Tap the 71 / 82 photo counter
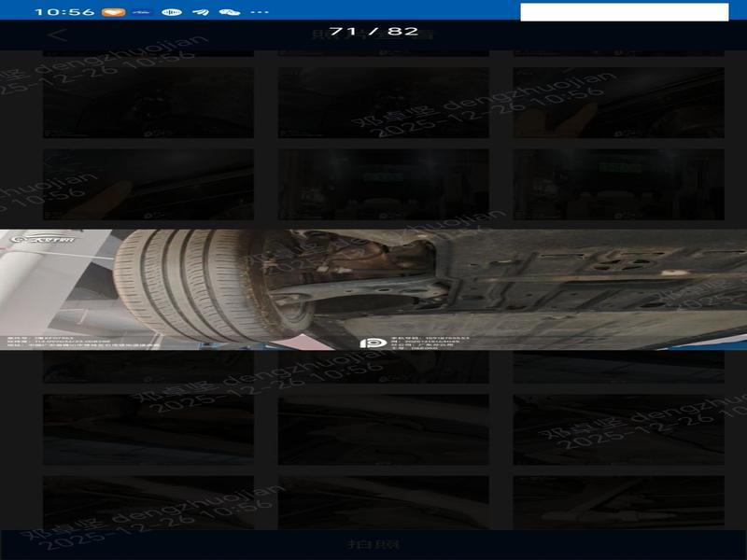Image resolution: width=747 pixels, height=560 pixels. (x=373, y=31)
